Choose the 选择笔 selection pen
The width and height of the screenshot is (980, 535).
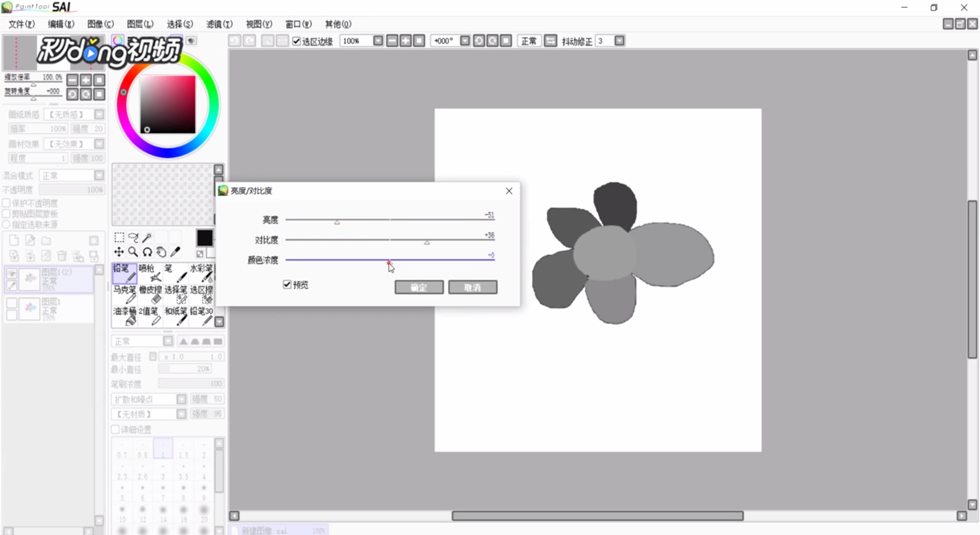tap(176, 295)
